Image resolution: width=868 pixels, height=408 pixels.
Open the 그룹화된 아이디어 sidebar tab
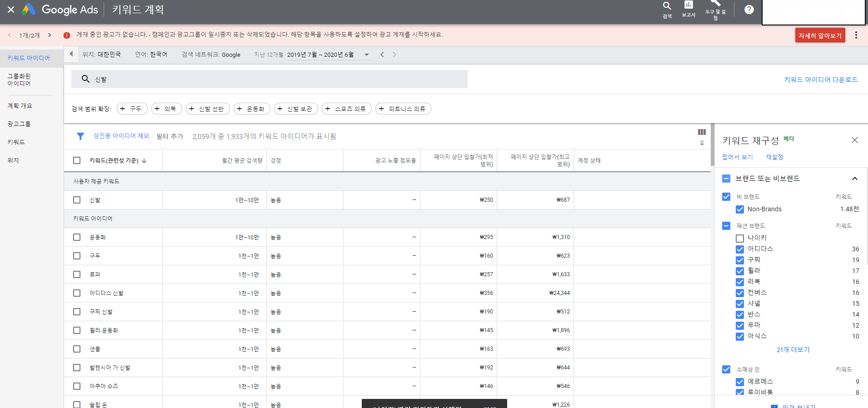point(19,80)
